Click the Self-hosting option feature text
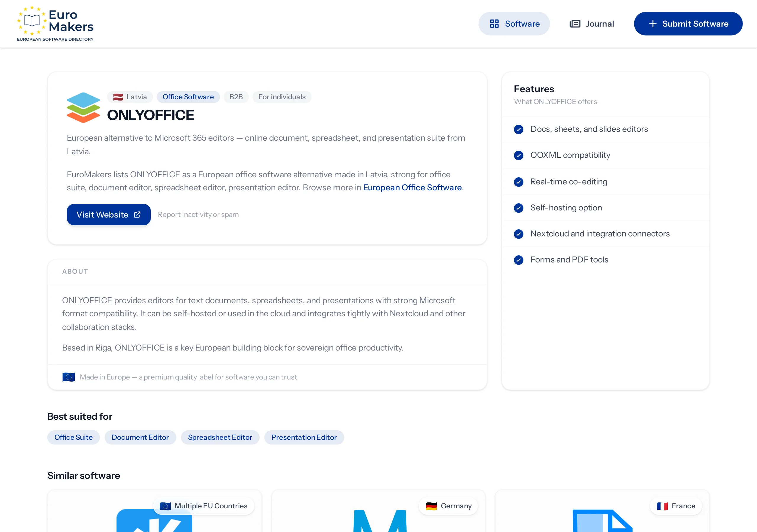 click(566, 207)
